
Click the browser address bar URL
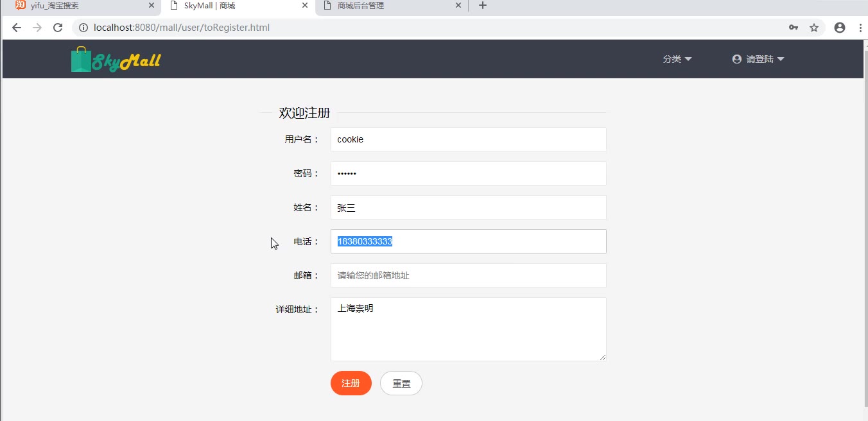182,28
